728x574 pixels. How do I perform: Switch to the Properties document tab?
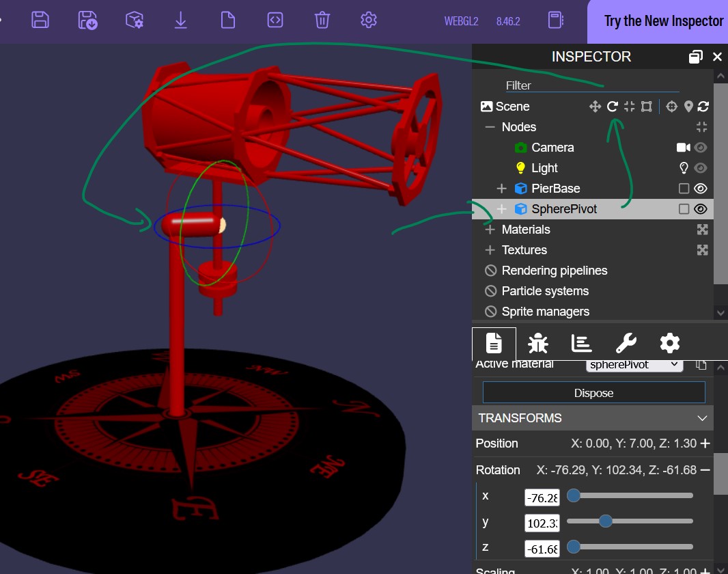click(x=494, y=343)
